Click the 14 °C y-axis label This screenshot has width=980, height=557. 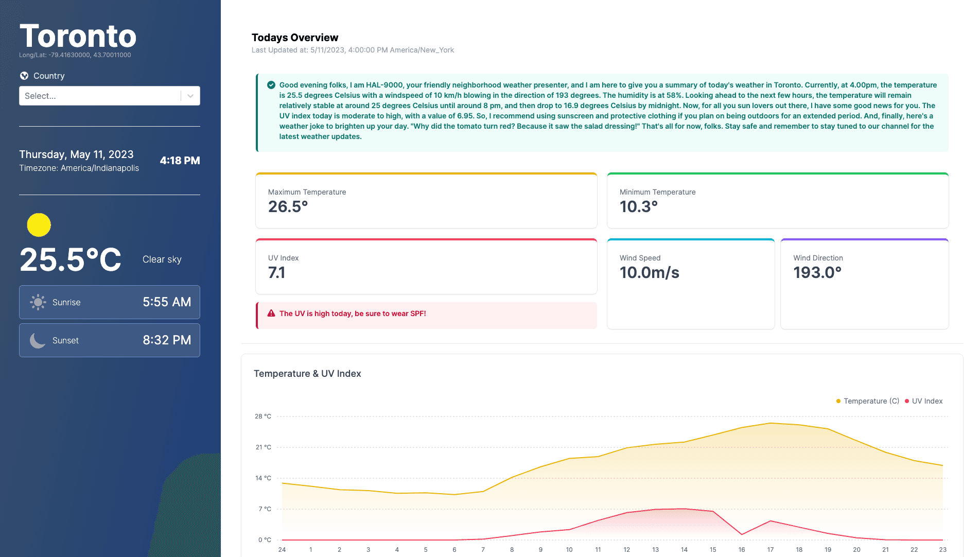(263, 478)
